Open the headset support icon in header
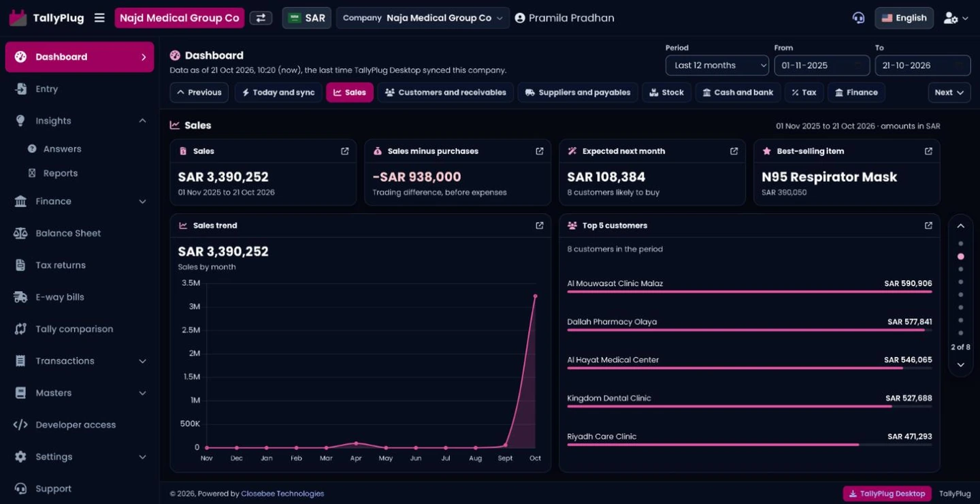This screenshot has width=980, height=504. coord(858,18)
